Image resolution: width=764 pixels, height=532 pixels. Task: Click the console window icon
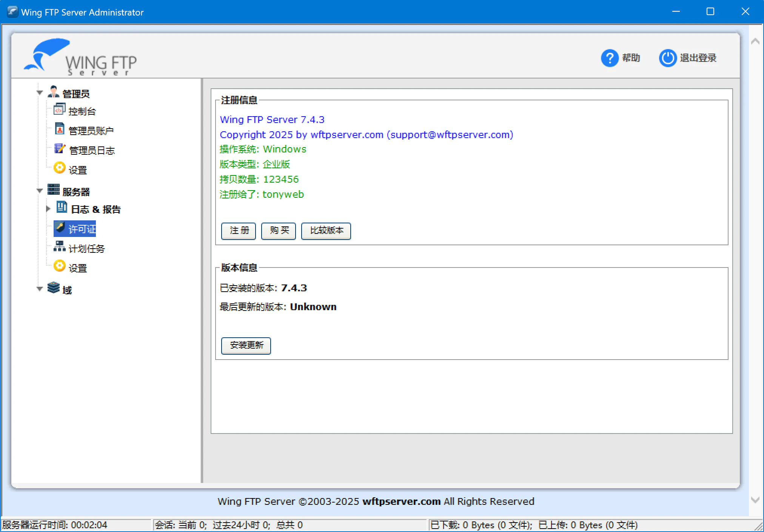tap(59, 109)
